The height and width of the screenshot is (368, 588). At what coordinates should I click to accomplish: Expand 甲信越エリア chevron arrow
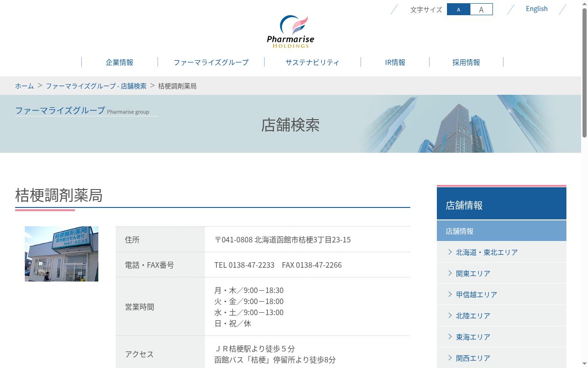[450, 294]
